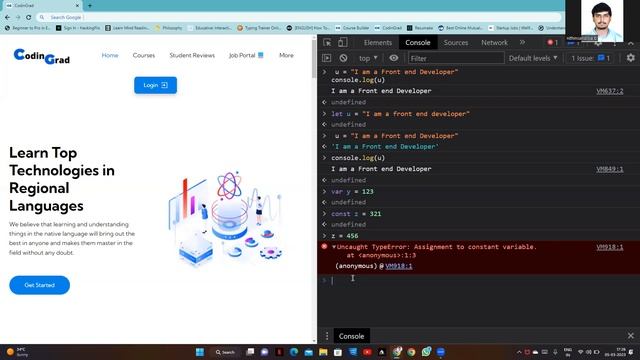Screen dimensions: 640x360
Task: Open the CodinGrad bookmark
Action: 389,28
